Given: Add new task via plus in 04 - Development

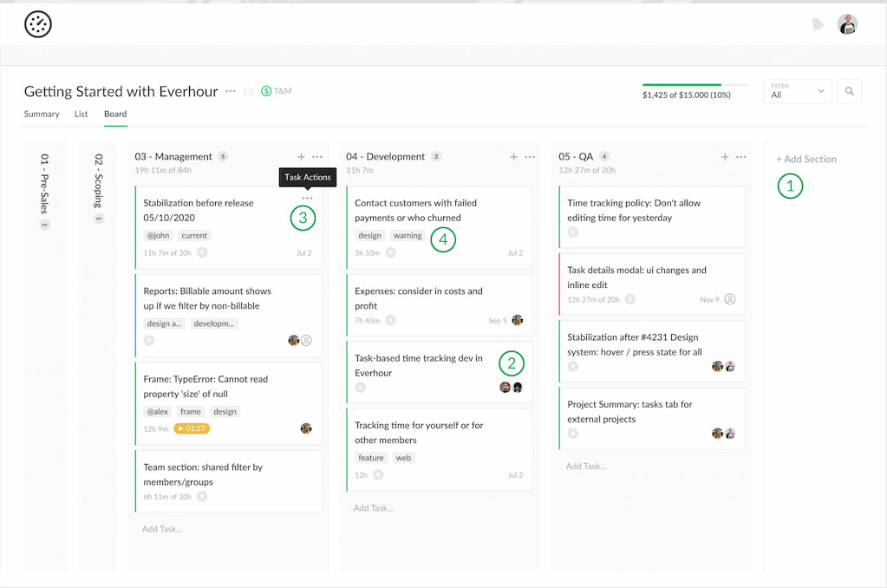Looking at the screenshot, I should click(x=513, y=156).
